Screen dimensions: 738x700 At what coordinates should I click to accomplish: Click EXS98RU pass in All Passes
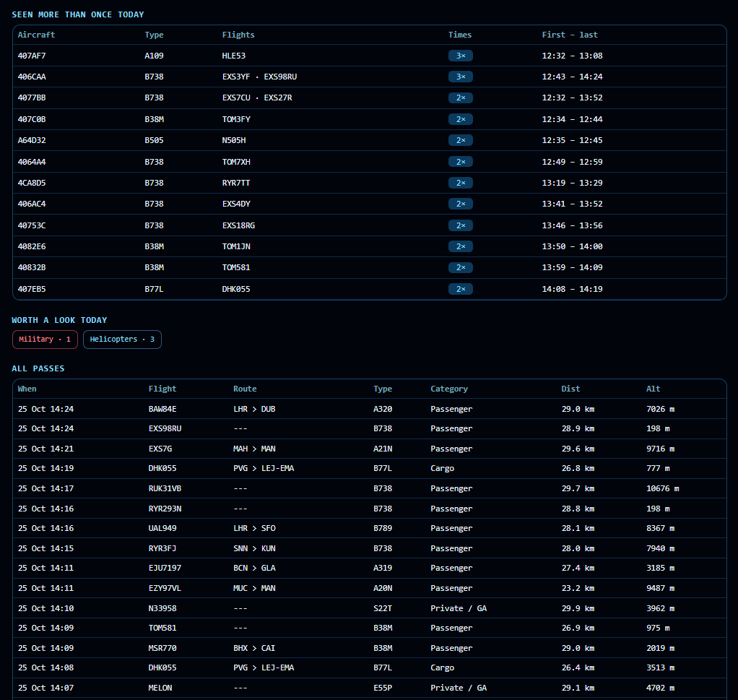click(370, 429)
